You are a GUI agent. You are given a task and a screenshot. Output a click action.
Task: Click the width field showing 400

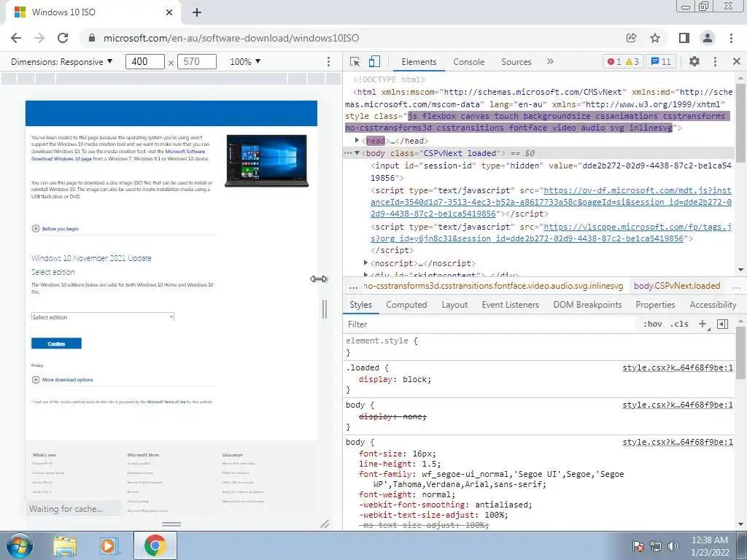[x=145, y=61]
